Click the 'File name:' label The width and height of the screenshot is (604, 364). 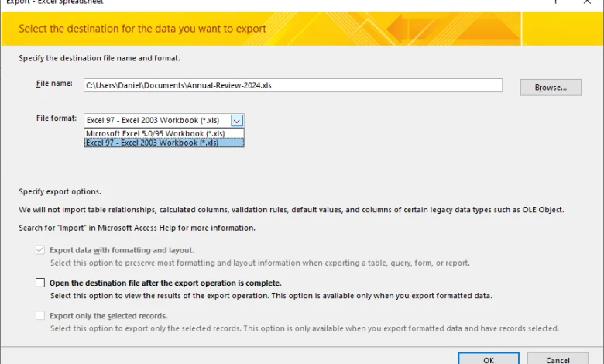[x=54, y=83]
